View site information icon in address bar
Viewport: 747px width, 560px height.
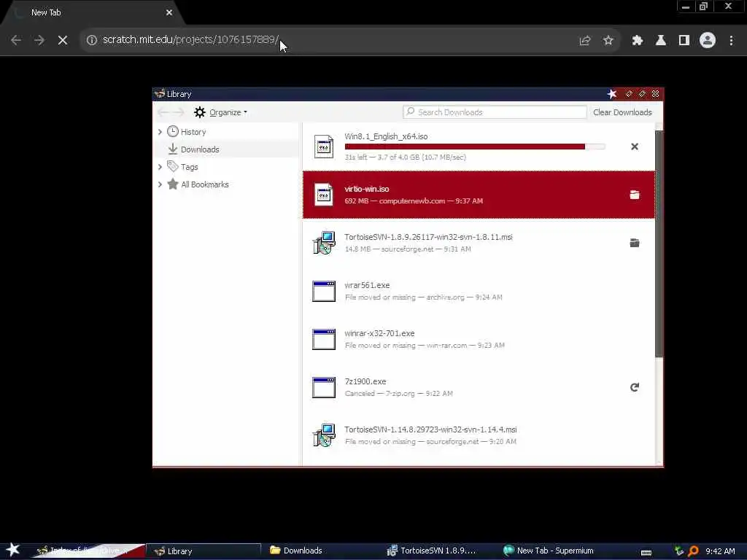tap(91, 40)
